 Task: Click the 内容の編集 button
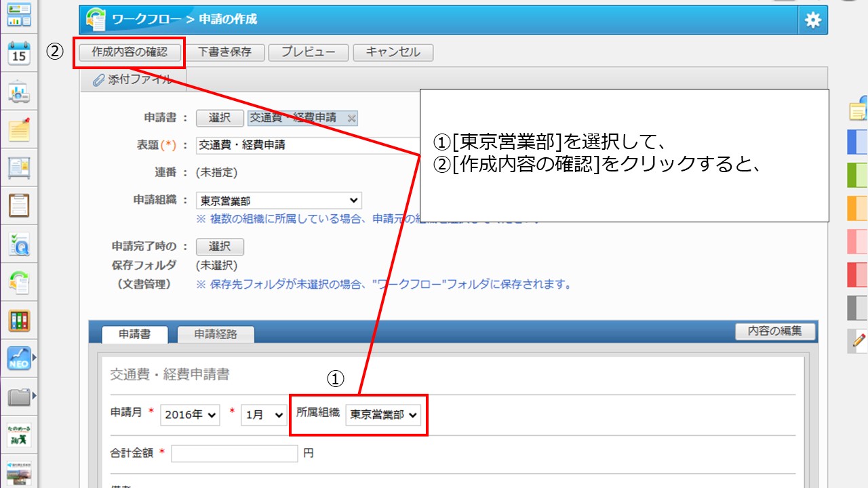[775, 331]
